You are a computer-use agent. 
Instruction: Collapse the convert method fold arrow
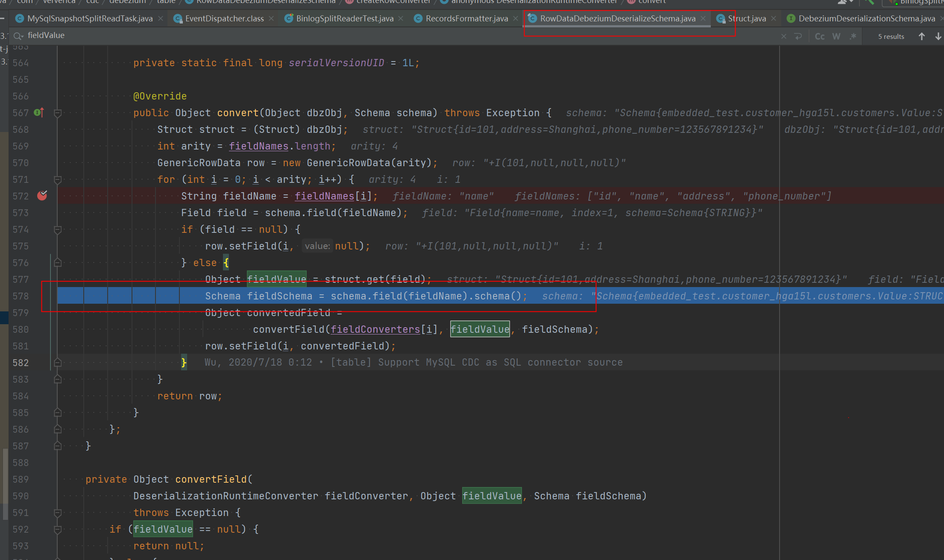tap(57, 113)
